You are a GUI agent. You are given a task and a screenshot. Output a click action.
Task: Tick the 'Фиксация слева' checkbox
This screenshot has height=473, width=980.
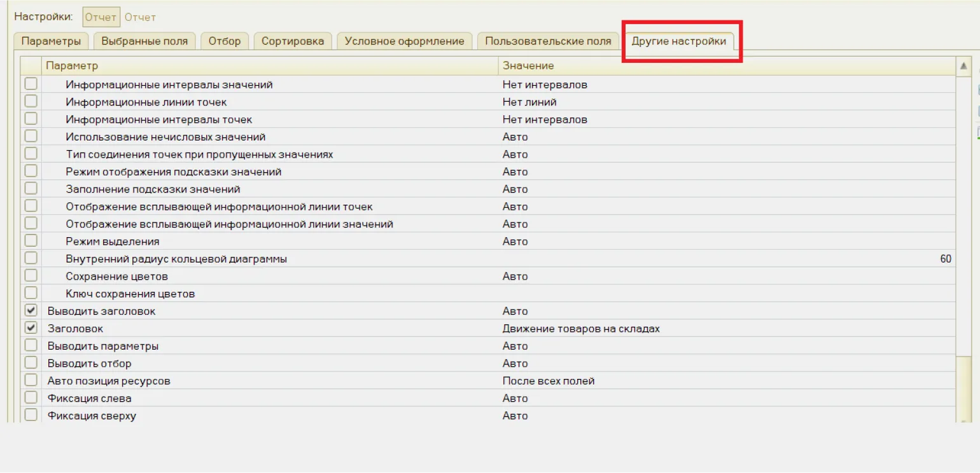(31, 398)
